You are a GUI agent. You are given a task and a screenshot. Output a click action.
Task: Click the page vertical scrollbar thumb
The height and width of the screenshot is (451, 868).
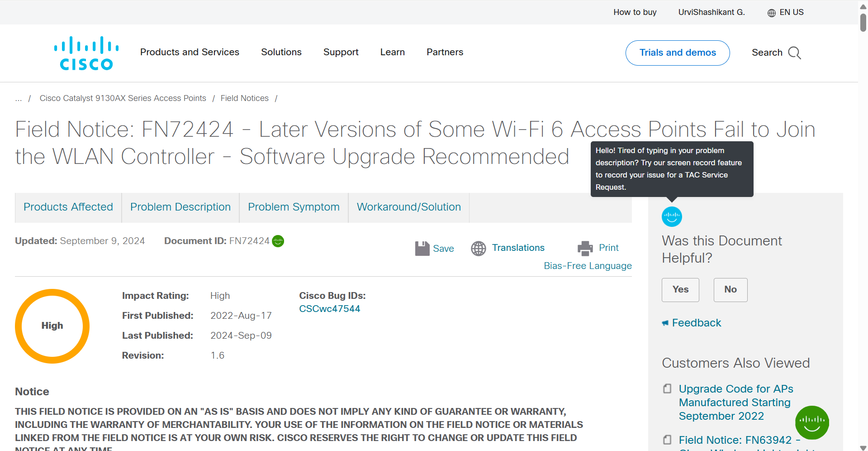863,23
